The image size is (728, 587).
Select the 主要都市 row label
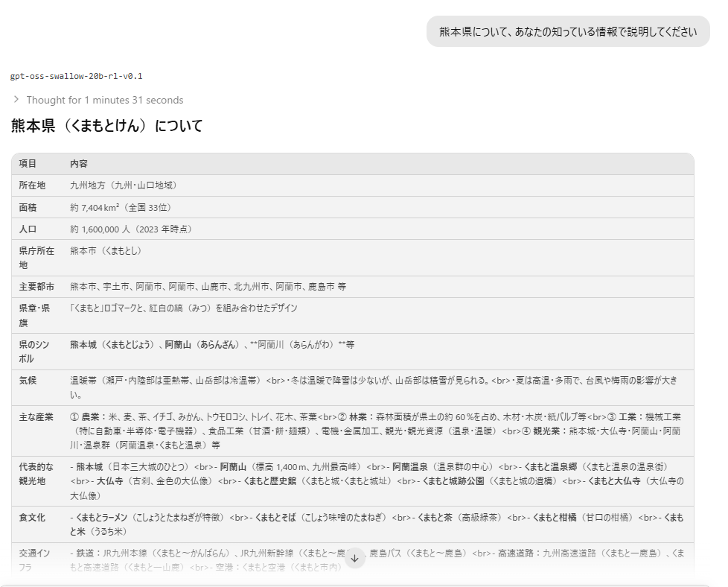coord(36,286)
